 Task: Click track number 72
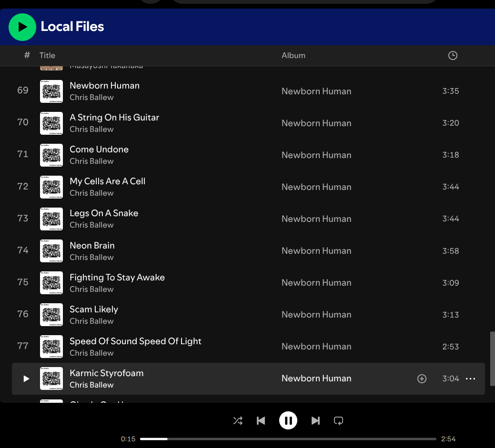tap(23, 187)
